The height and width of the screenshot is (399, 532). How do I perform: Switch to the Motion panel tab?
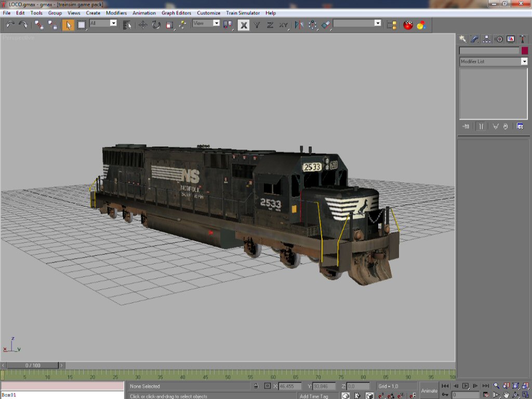point(499,39)
